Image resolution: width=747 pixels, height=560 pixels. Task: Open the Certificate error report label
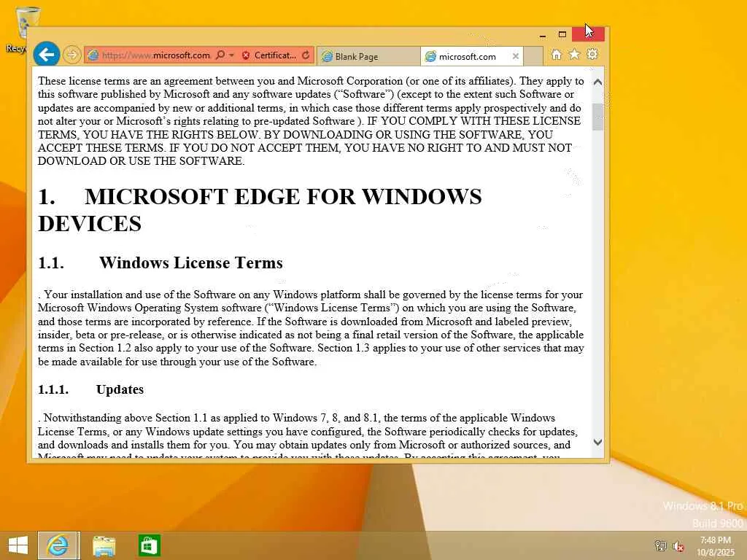click(x=275, y=55)
